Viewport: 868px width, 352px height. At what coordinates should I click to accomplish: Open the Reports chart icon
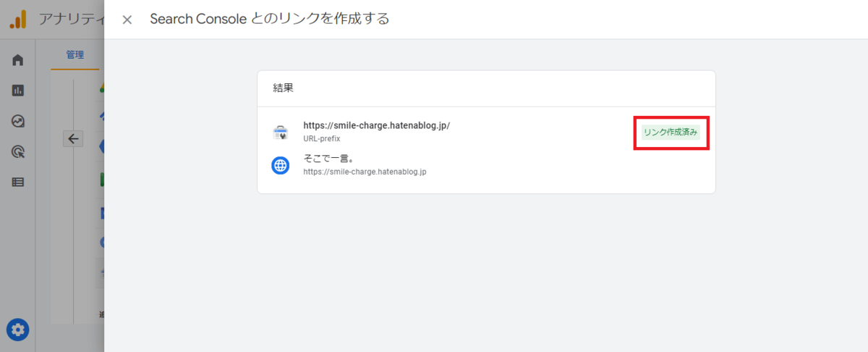(x=18, y=91)
